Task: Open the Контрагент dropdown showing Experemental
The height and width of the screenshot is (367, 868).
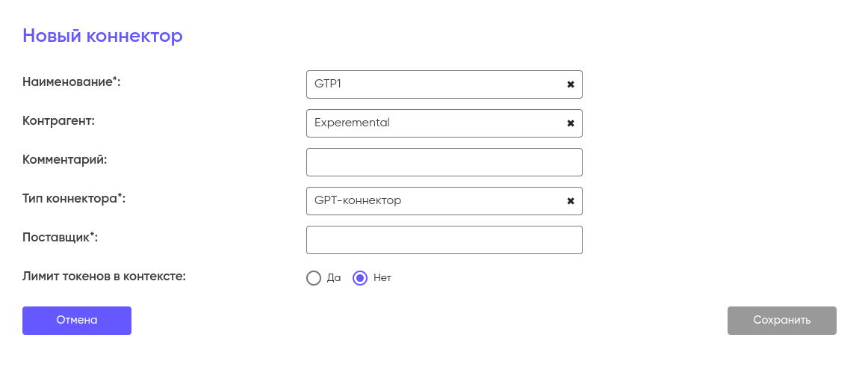Action: pyautogui.click(x=433, y=123)
